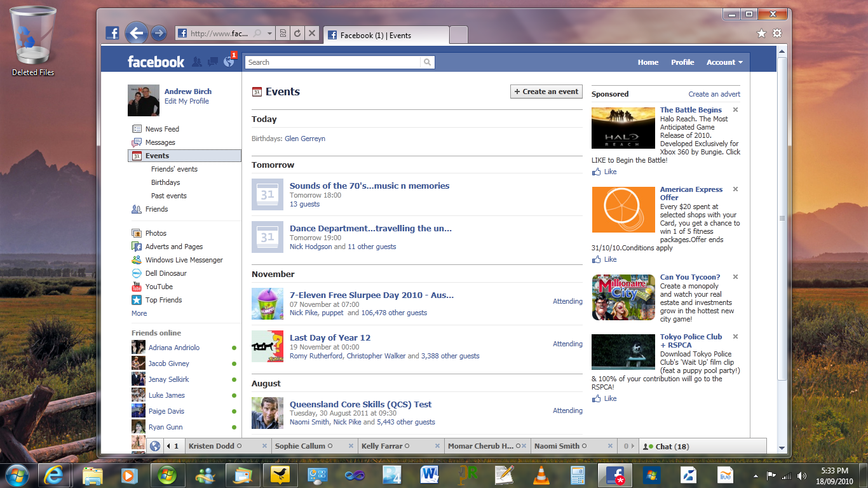Click the browser Forward arrow button

(159, 33)
